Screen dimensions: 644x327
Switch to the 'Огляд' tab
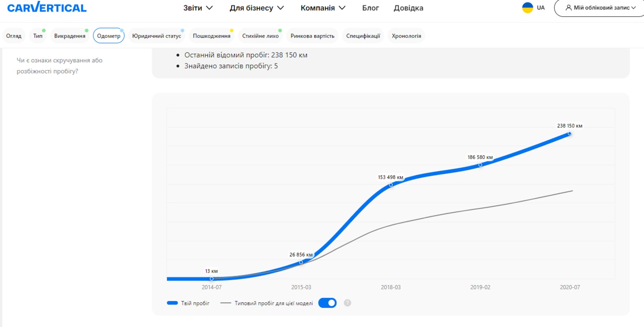click(14, 36)
